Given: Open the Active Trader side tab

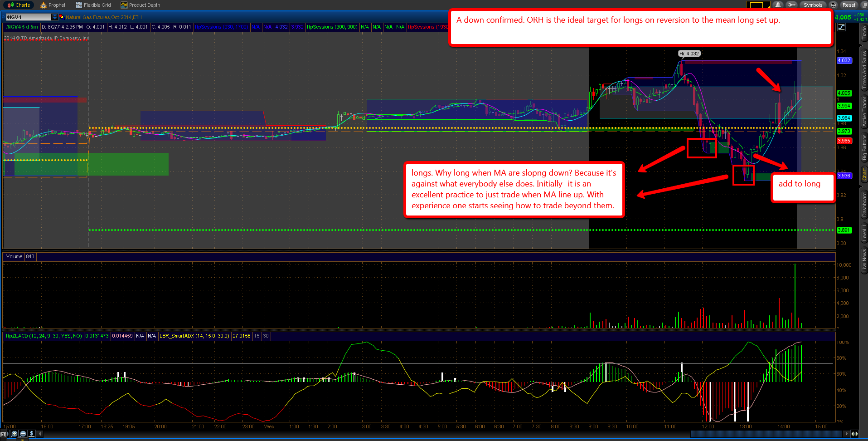Looking at the screenshot, I should tap(864, 112).
